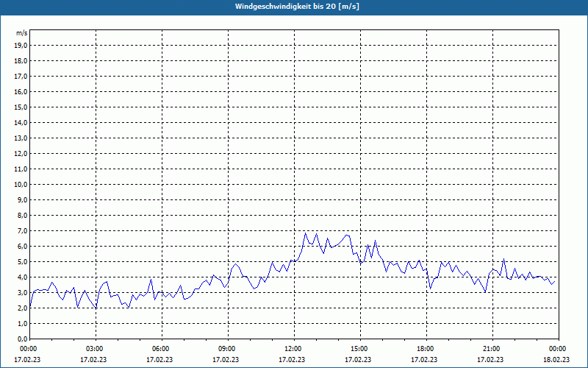Image resolution: width=588 pixels, height=368 pixels.
Task: Click the y-axis label "7,0"
Action: pos(22,230)
